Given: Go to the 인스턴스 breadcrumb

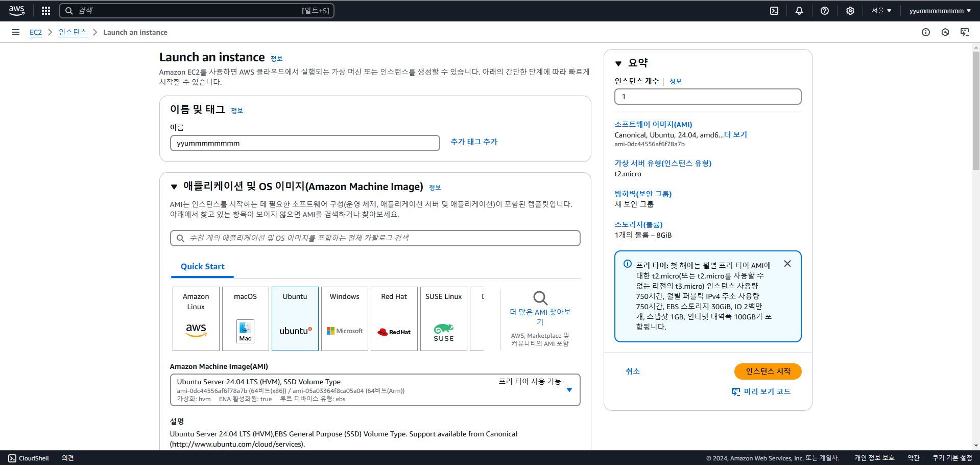Looking at the screenshot, I should (73, 32).
